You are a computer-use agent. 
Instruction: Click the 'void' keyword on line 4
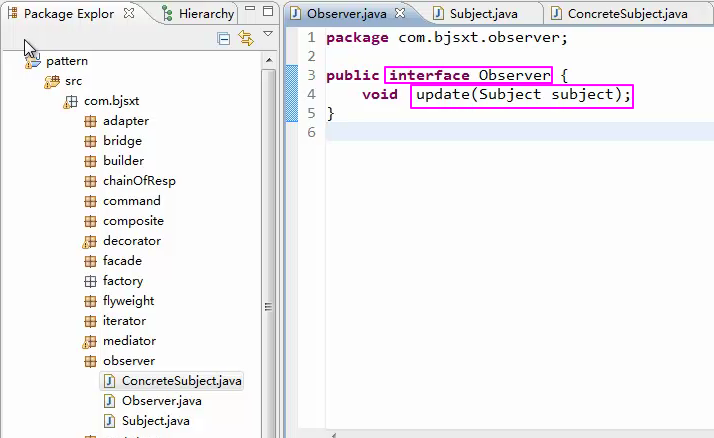click(380, 94)
